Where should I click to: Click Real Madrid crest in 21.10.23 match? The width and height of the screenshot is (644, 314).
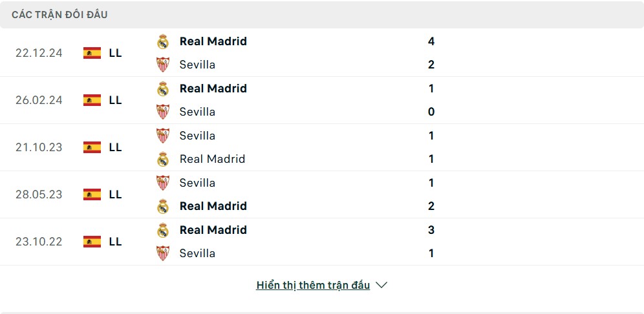coord(163,159)
